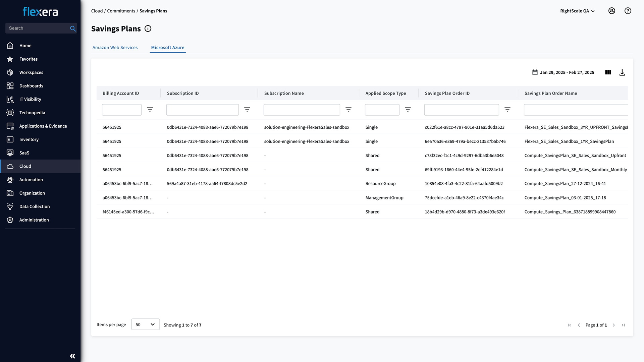Open the help question mark icon
This screenshot has width=644, height=362.
[x=628, y=10]
